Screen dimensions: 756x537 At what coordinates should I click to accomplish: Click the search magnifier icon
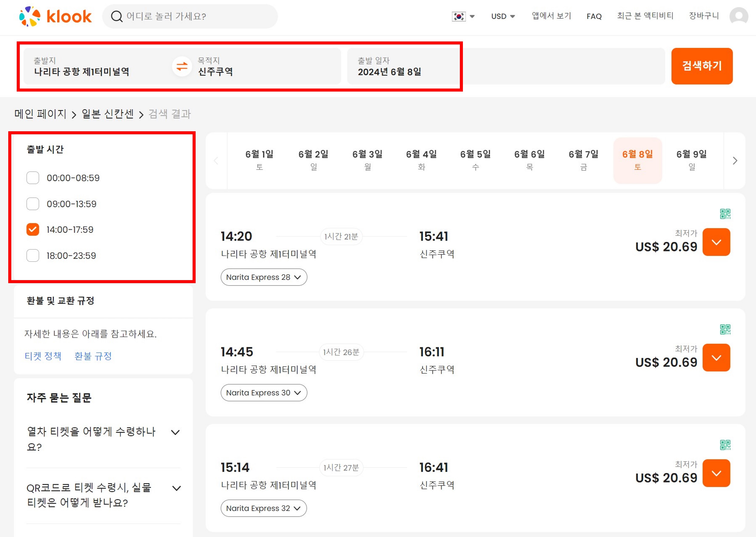(116, 16)
